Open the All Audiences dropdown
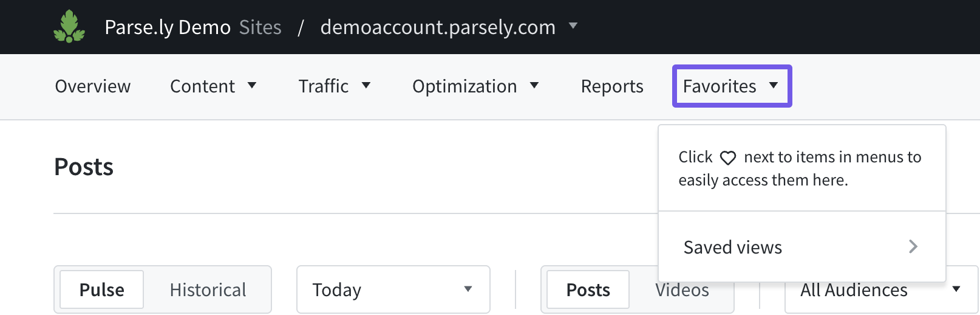Viewport: 980px width, 315px height. [x=880, y=291]
